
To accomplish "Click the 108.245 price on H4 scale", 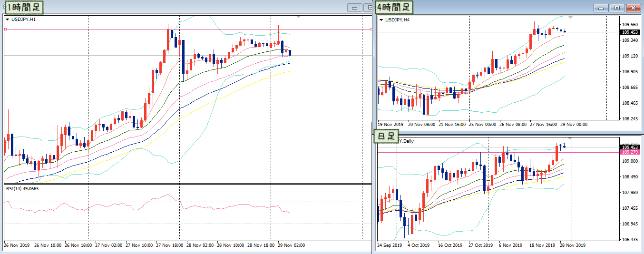I will (x=631, y=118).
